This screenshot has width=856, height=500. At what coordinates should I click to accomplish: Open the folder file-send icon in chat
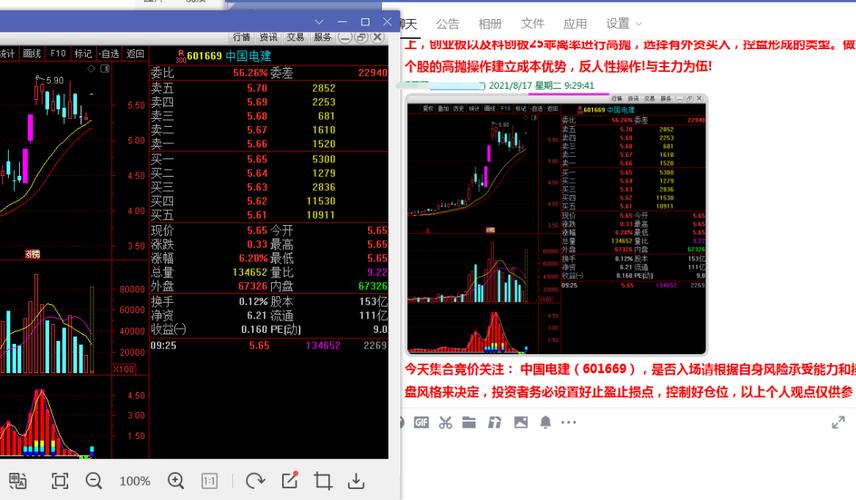pyautogui.click(x=469, y=422)
